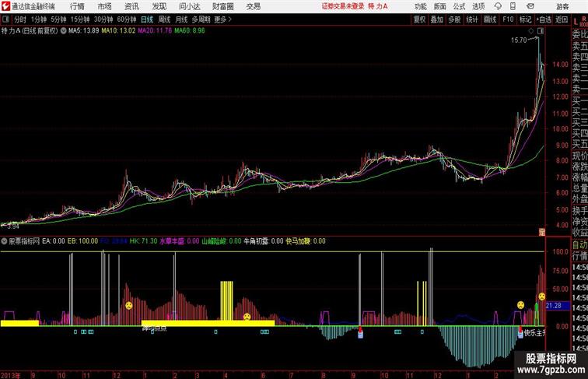Click the headset customer service icon
Image resolution: width=588 pixels, height=379 pixels.
tap(498, 6)
